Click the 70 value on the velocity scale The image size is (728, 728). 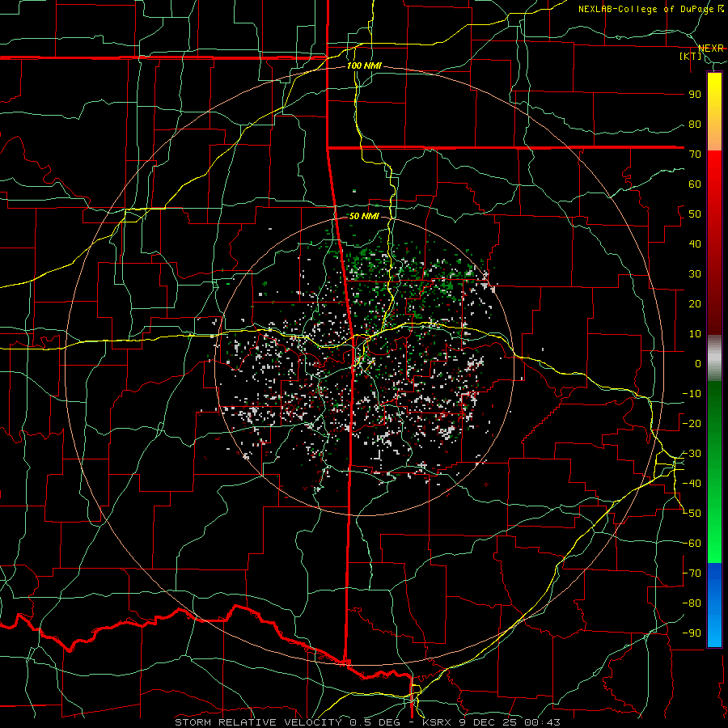coord(695,154)
